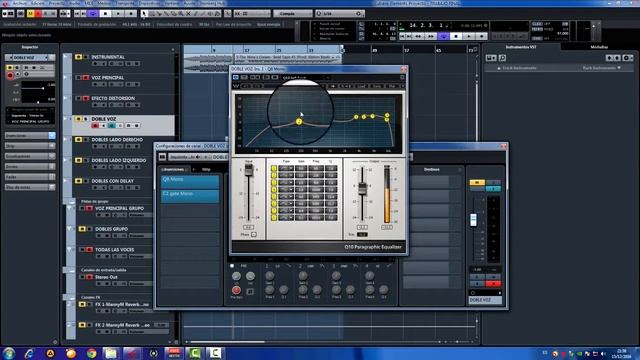The height and width of the screenshot is (360, 640).
Task: Solo the VOZ PRINCIPAL track
Action: (x=86, y=78)
